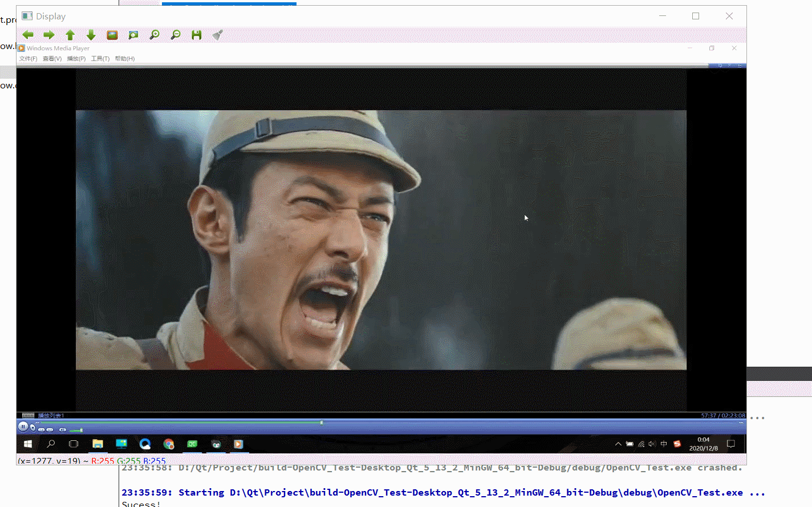Mute the media player sound
The height and width of the screenshot is (507, 812).
(63, 429)
